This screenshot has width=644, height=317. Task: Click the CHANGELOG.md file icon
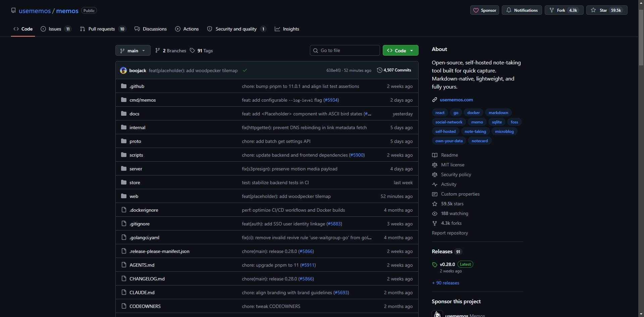(124, 279)
